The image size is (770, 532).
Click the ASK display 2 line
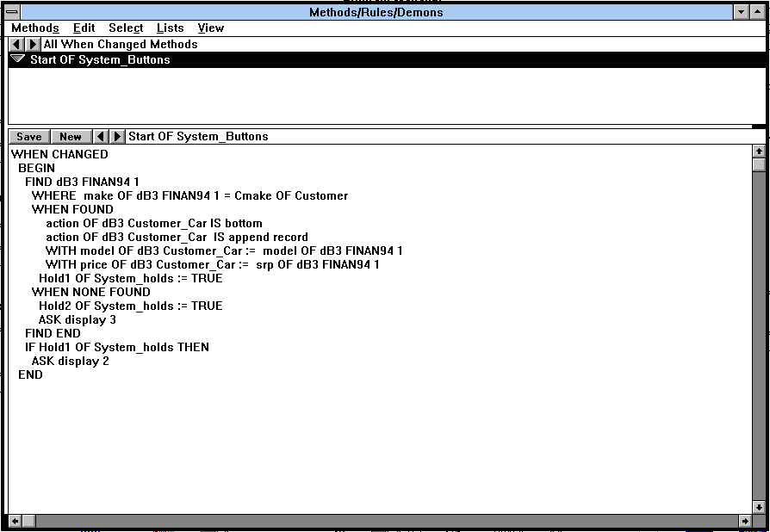(71, 361)
